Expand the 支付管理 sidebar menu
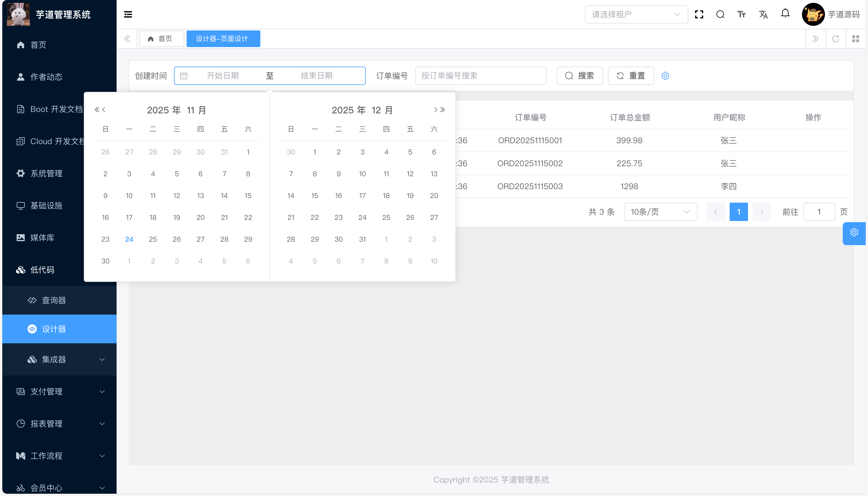The image size is (868, 496). [60, 392]
